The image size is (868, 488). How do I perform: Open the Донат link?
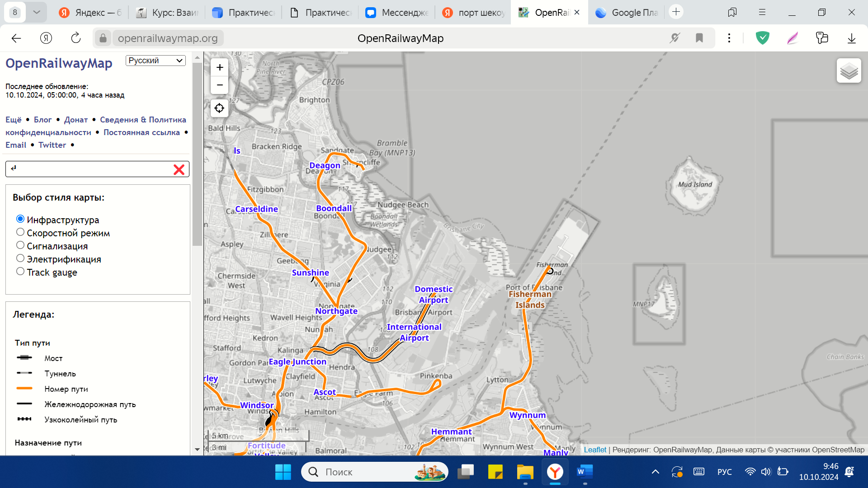click(x=76, y=120)
